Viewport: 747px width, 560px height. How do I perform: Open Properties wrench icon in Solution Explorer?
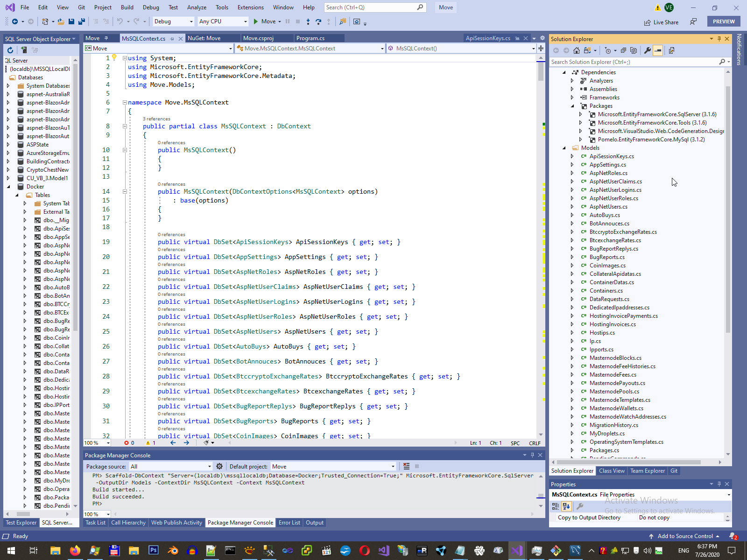pyautogui.click(x=648, y=50)
